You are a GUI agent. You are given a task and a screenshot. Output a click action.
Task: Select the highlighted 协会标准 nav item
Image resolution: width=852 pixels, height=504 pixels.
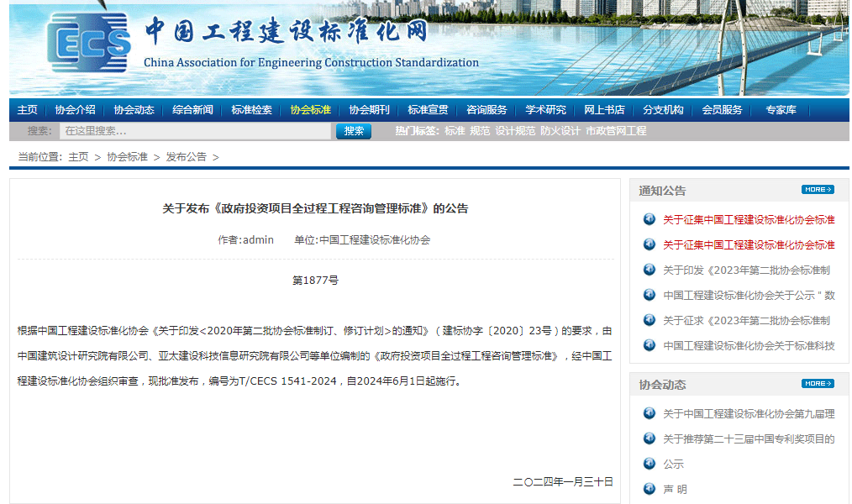click(x=310, y=110)
